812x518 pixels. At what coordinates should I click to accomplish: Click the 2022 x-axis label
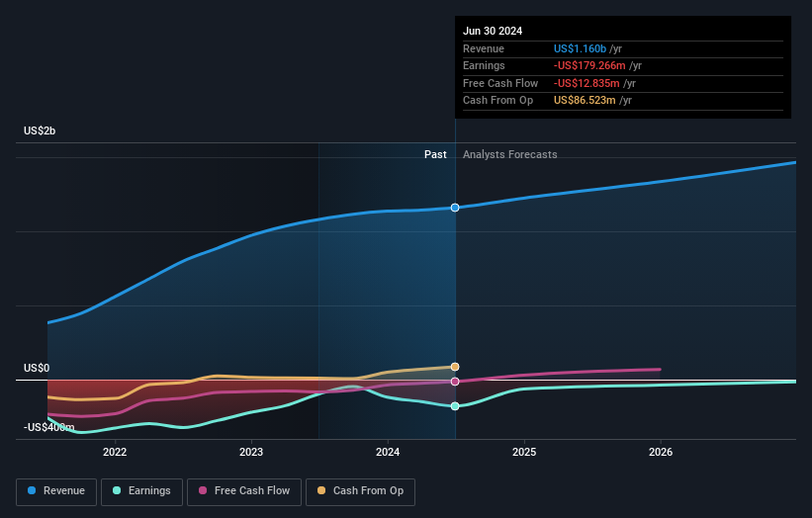[115, 452]
